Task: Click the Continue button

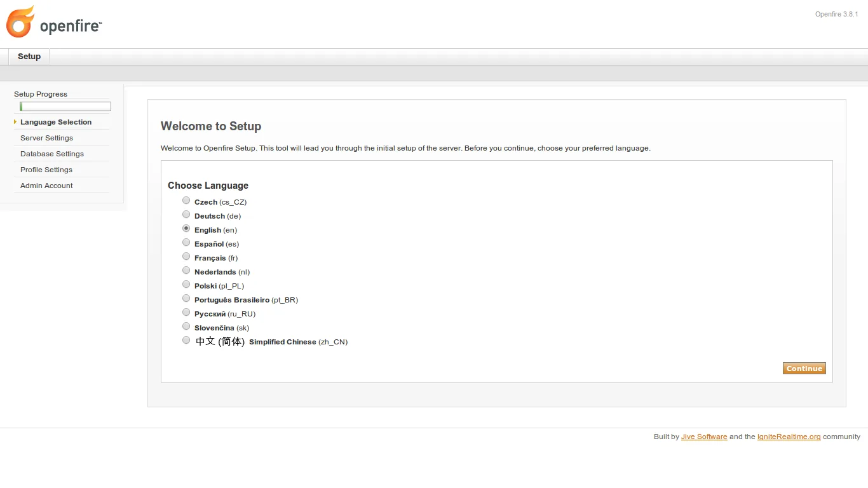Action: click(x=804, y=369)
